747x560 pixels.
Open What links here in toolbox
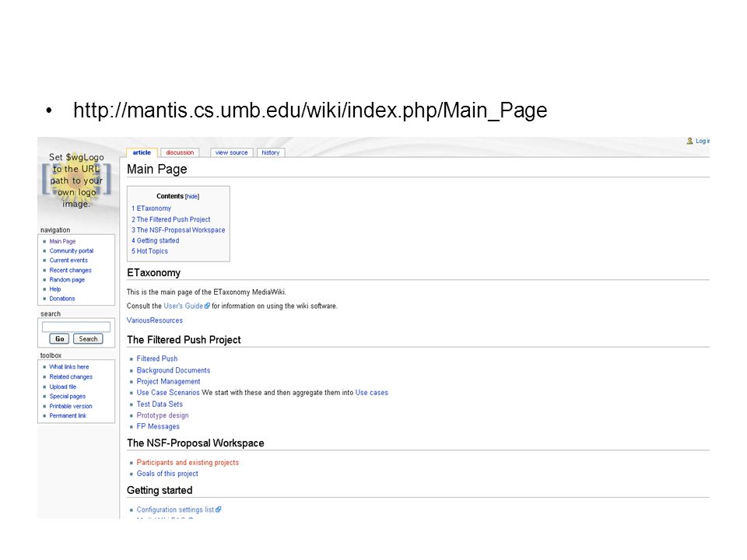[x=69, y=367]
